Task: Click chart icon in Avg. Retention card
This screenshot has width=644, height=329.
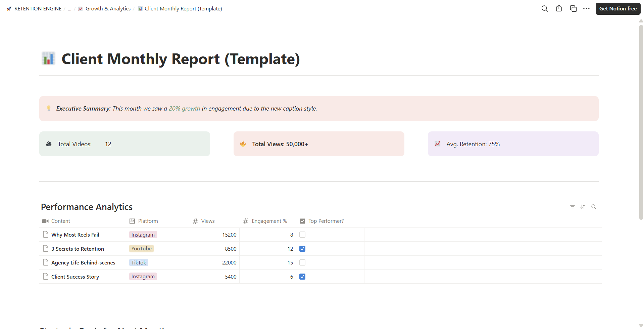Action: [x=437, y=144]
